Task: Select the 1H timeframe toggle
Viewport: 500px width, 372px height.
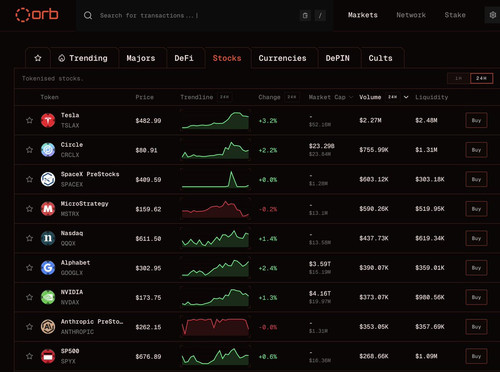Action: [458, 78]
